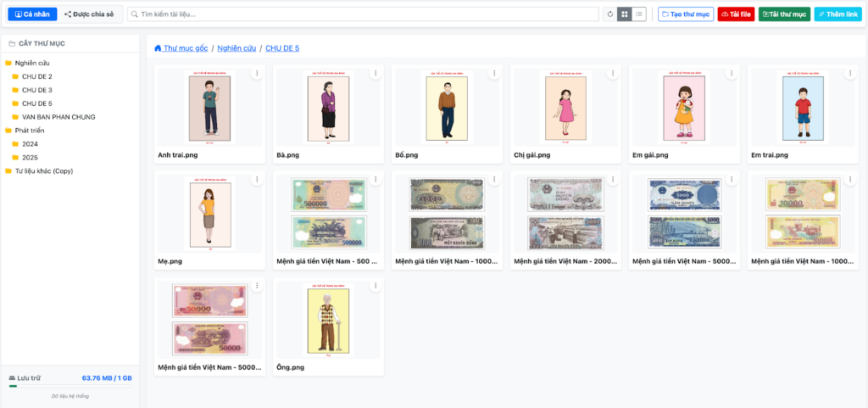Image resolution: width=868 pixels, height=408 pixels.
Task: Click the home icon in breadcrumb
Action: [x=159, y=48]
